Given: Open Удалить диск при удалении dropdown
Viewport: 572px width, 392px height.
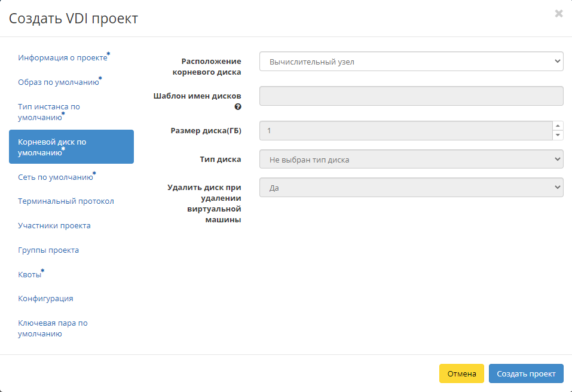Looking at the screenshot, I should [411, 188].
